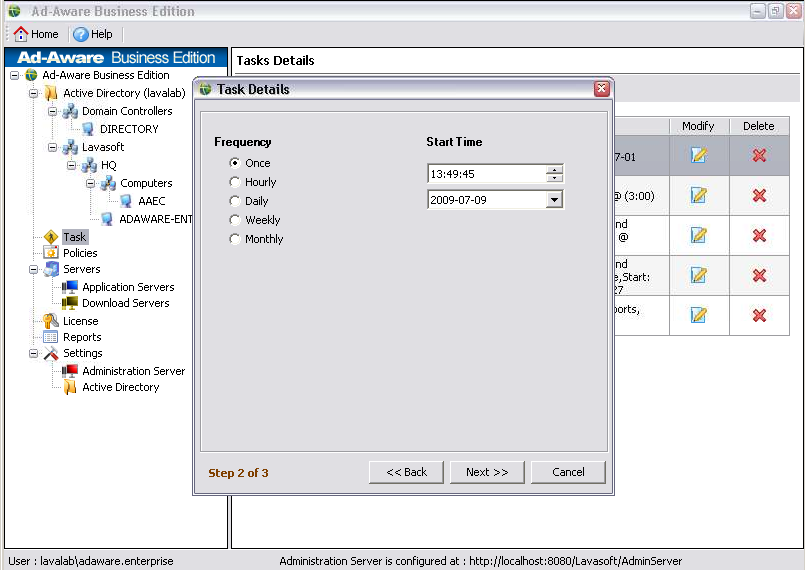Viewport: 805px width, 570px height.
Task: Decrease start time with down spinner arrow
Action: click(554, 178)
